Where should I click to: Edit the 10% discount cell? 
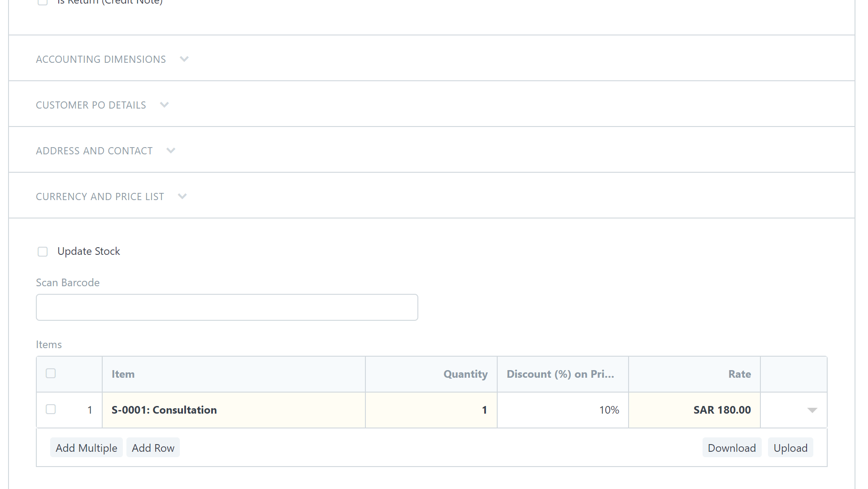coord(563,410)
